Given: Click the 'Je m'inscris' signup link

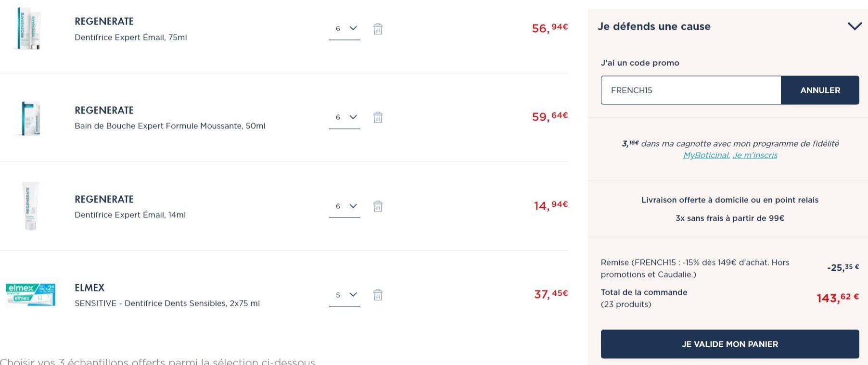Looking at the screenshot, I should [x=755, y=155].
